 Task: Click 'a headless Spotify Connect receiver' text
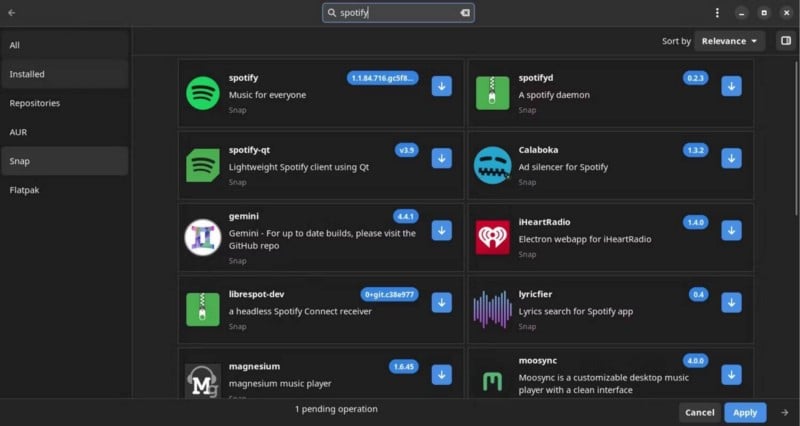tap(300, 311)
